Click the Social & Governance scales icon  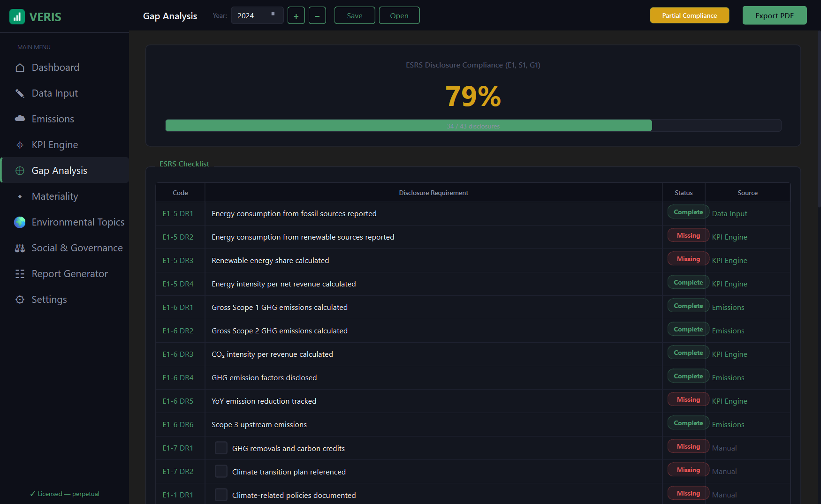(20, 248)
